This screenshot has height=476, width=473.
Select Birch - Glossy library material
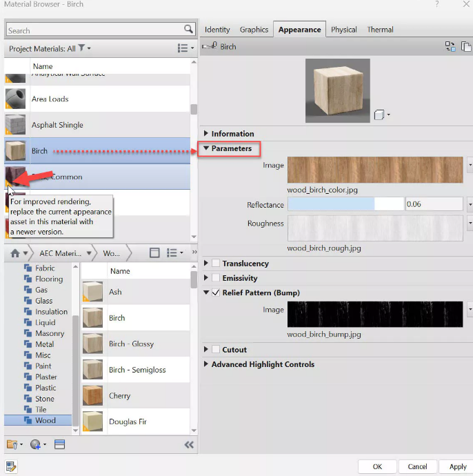click(136, 344)
